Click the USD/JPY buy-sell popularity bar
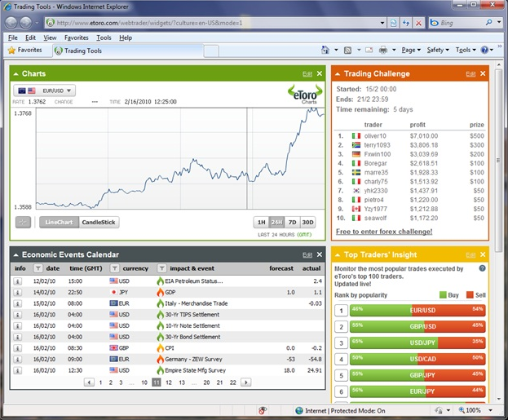Viewport: 508px width, 420px height. pos(417,343)
